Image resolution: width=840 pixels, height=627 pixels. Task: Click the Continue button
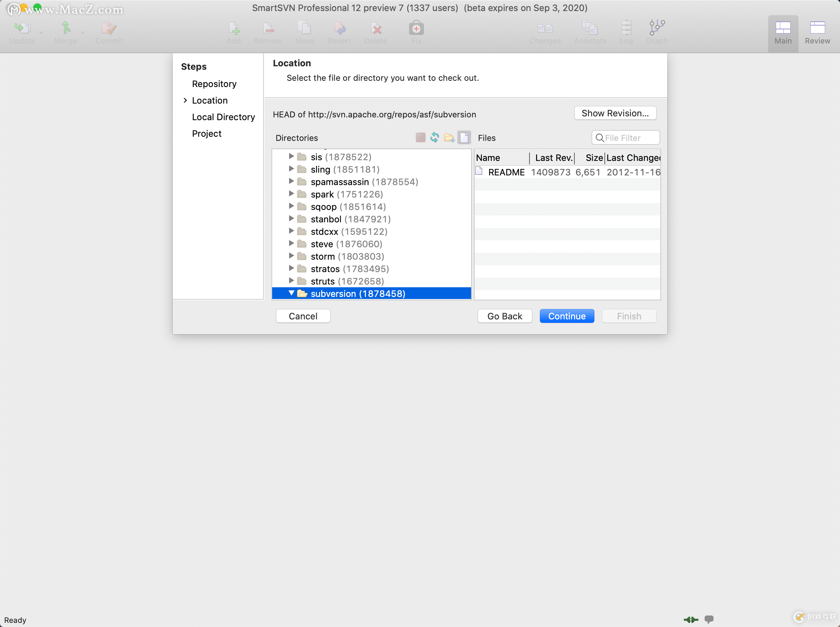click(x=567, y=316)
